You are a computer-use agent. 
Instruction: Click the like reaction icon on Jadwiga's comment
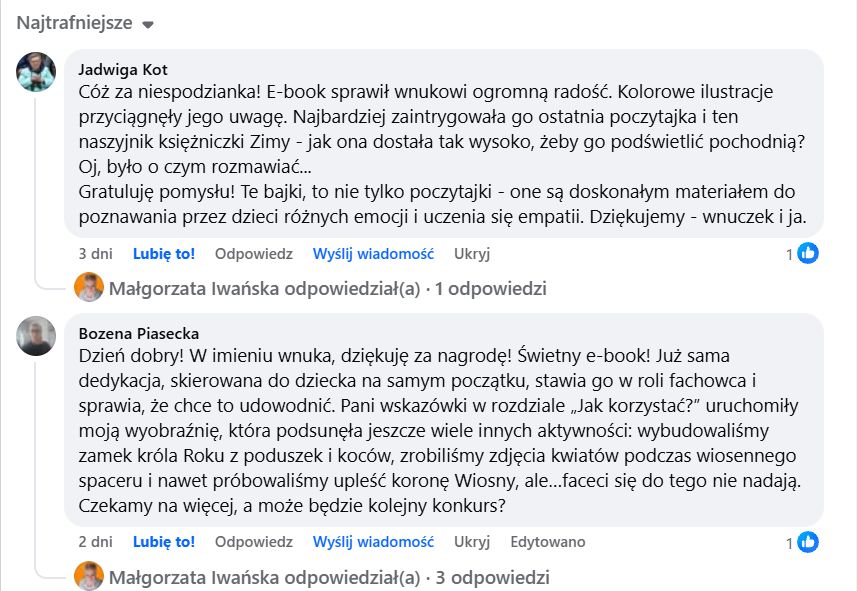point(807,253)
